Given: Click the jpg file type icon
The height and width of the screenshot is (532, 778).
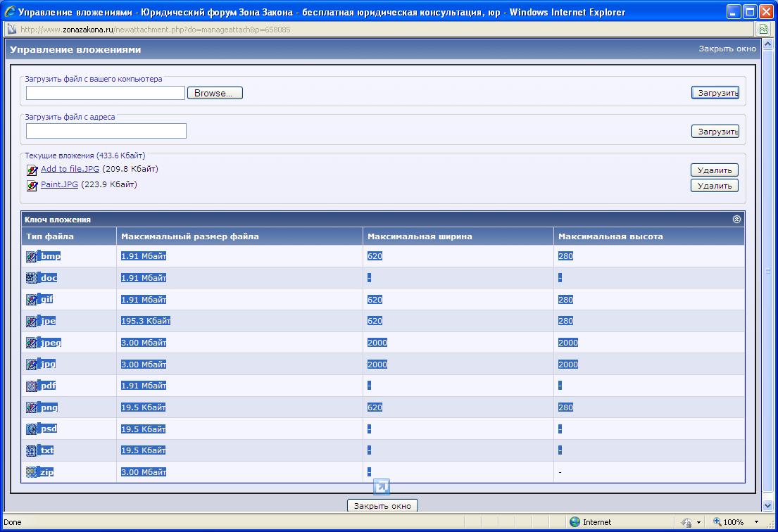Looking at the screenshot, I should (32, 365).
